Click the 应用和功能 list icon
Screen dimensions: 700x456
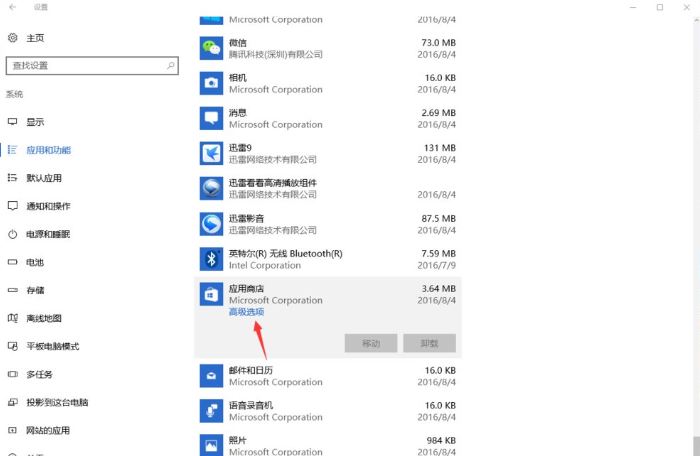12,150
